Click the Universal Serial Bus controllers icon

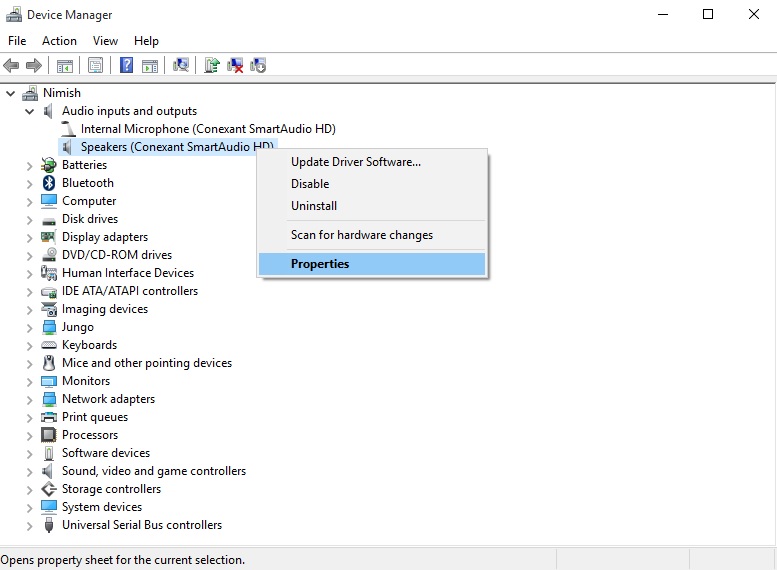49,524
